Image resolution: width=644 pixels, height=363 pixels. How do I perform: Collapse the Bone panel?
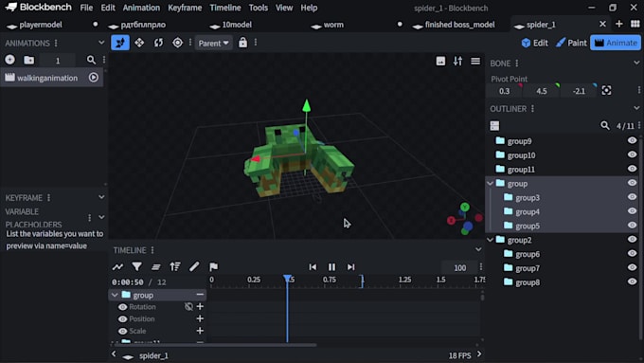[636, 63]
